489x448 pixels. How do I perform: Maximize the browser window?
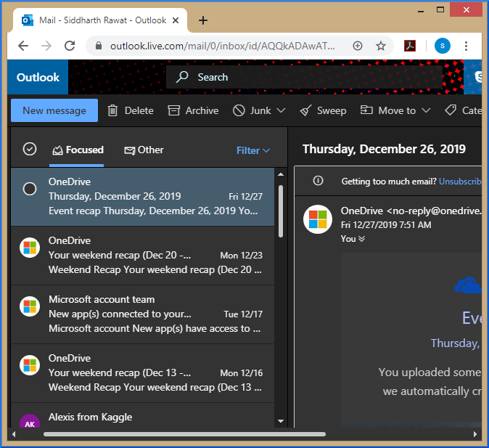440,9
